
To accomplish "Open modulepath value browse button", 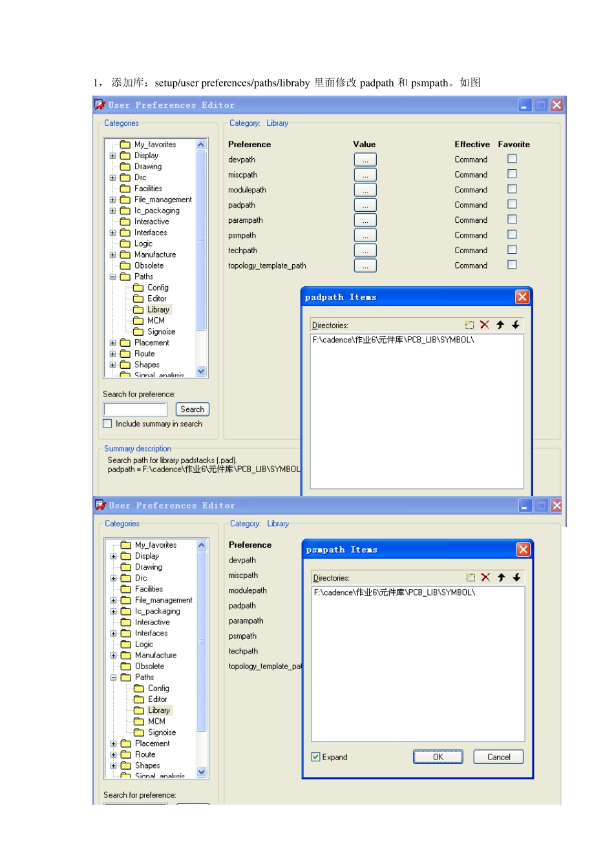I will click(x=365, y=190).
